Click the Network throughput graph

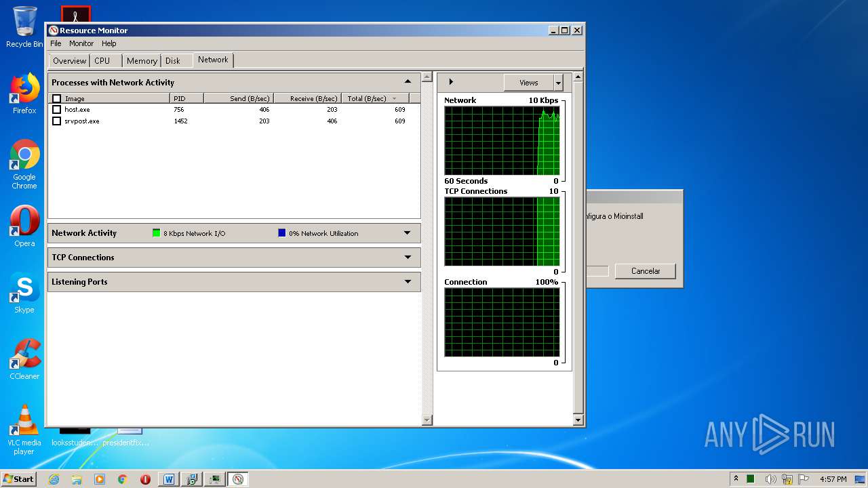(502, 141)
